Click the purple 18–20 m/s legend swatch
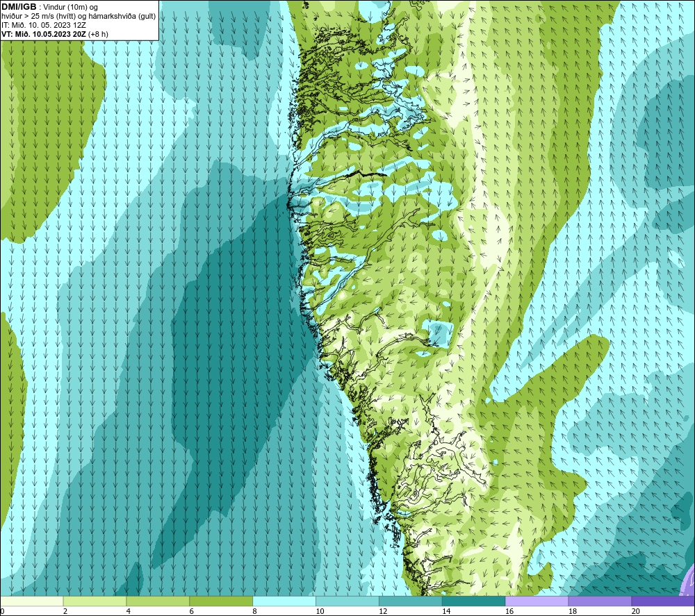Viewport: 695px width, 616px height. (600, 601)
